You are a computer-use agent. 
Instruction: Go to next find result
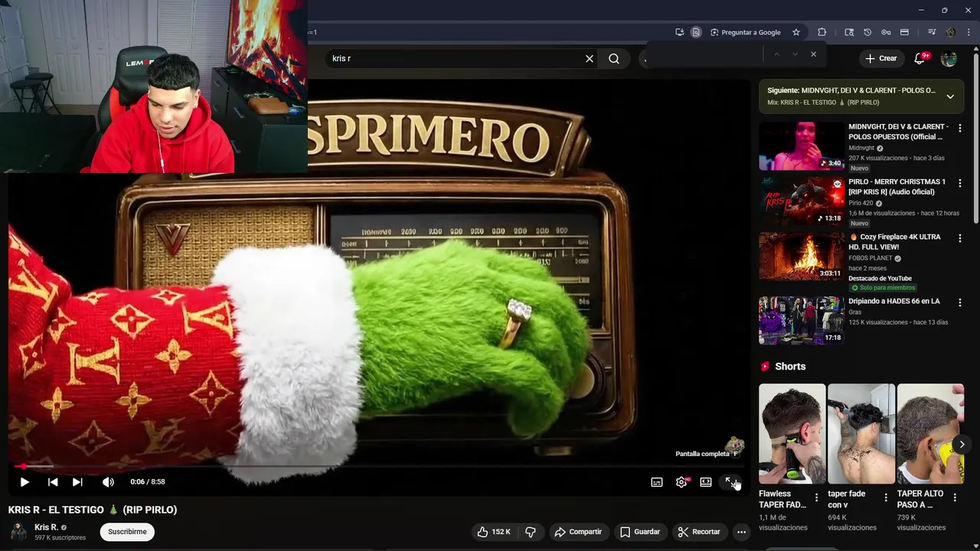click(x=795, y=54)
